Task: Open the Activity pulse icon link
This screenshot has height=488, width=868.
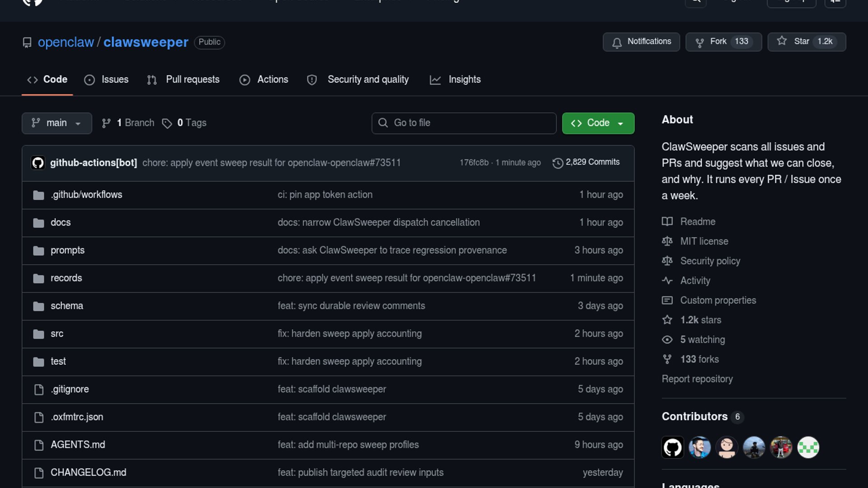Action: 667,281
